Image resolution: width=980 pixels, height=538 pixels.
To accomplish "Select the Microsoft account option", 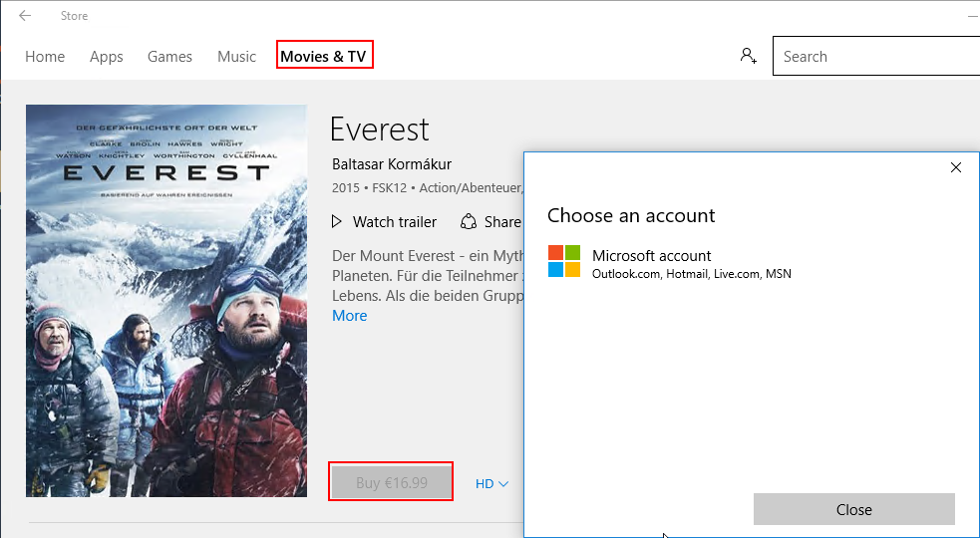I will point(669,263).
